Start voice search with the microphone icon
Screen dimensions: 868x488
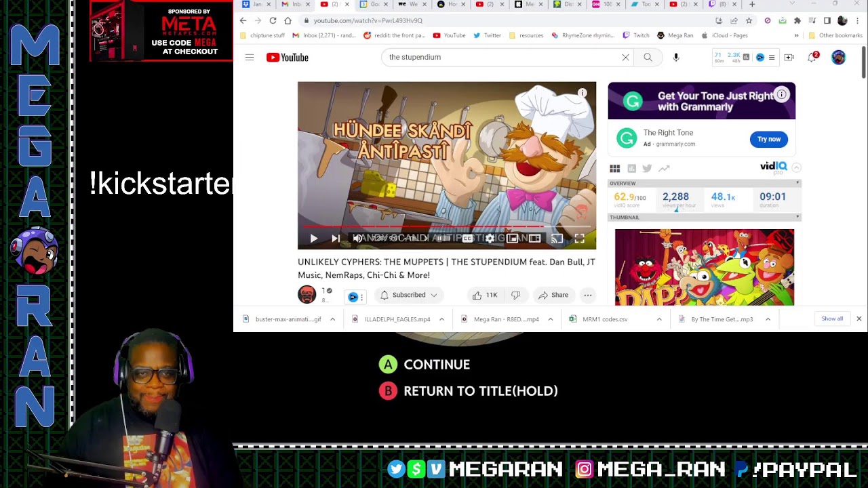(676, 58)
